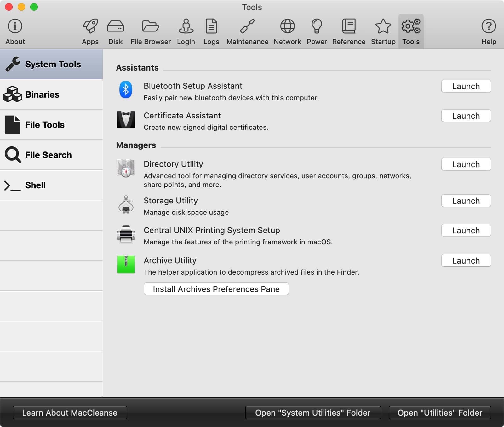This screenshot has width=504, height=427.
Task: Open the "System Utilities" folder
Action: pyautogui.click(x=313, y=413)
